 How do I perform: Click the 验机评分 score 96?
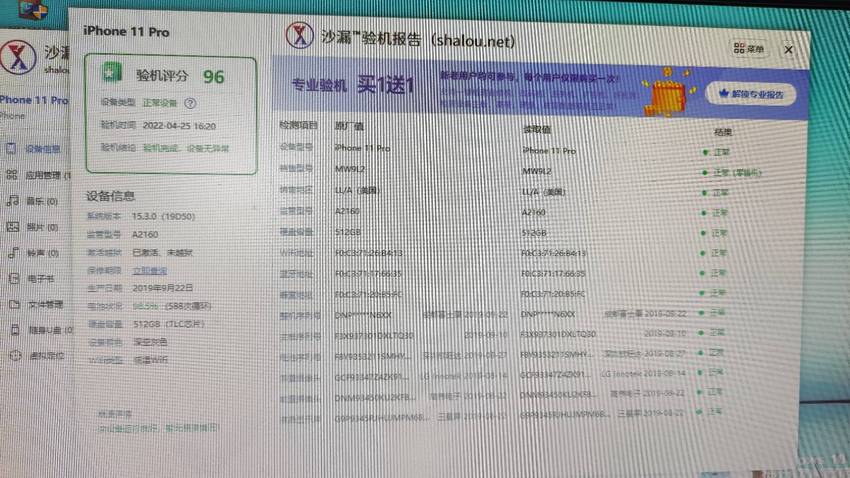[x=214, y=77]
